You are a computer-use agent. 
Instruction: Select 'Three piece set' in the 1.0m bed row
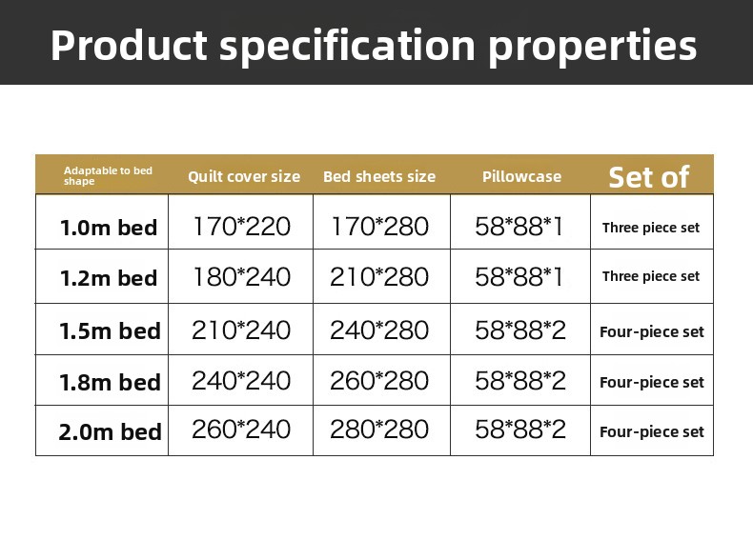[x=651, y=228]
